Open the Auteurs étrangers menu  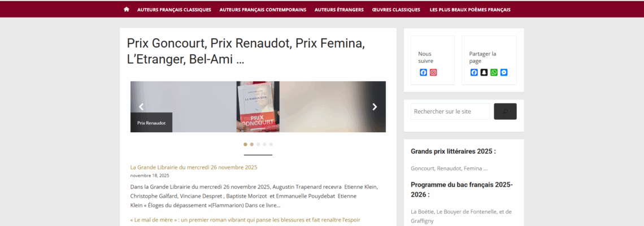click(340, 10)
